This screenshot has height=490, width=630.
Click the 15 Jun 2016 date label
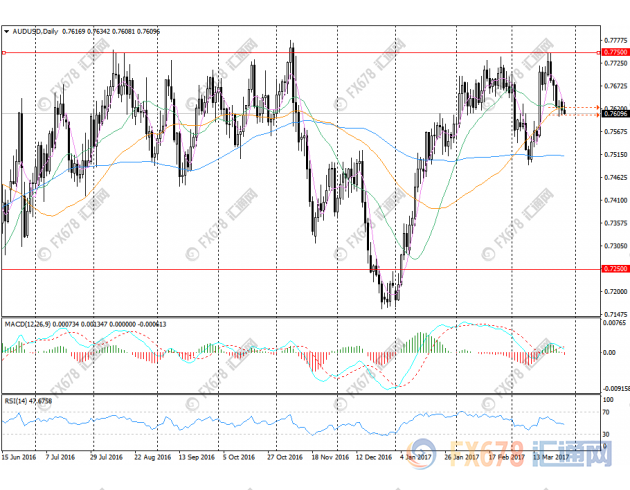[x=18, y=456]
